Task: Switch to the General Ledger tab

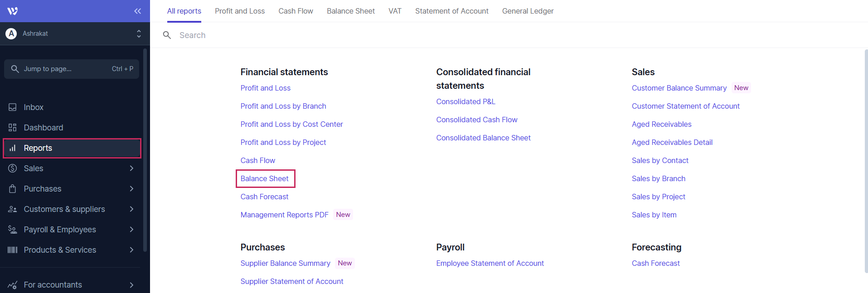Action: [x=528, y=11]
